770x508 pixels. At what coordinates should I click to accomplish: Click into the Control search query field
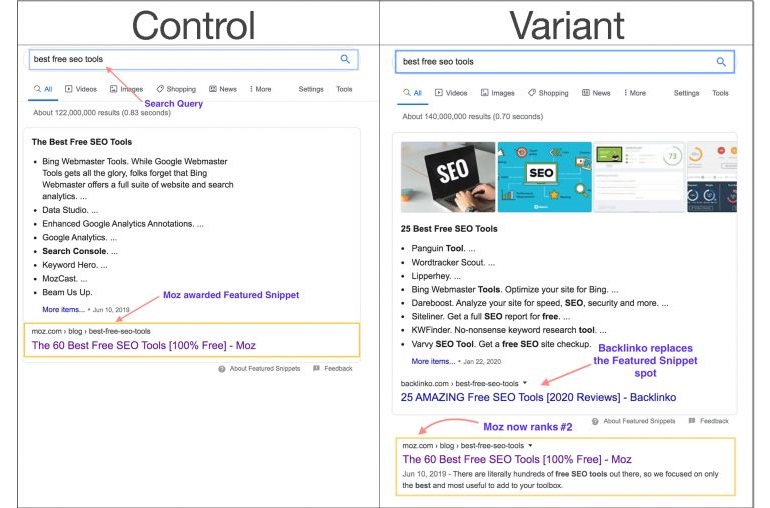tap(180, 60)
